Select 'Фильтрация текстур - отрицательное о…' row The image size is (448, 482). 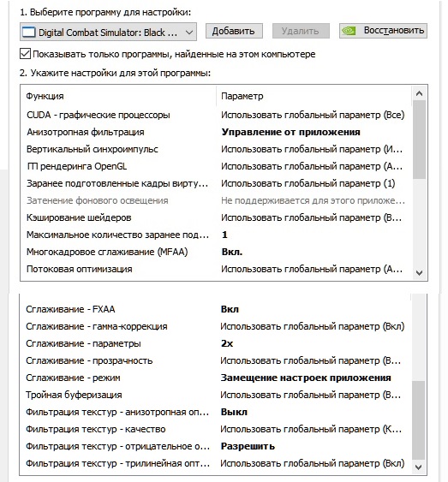216,446
